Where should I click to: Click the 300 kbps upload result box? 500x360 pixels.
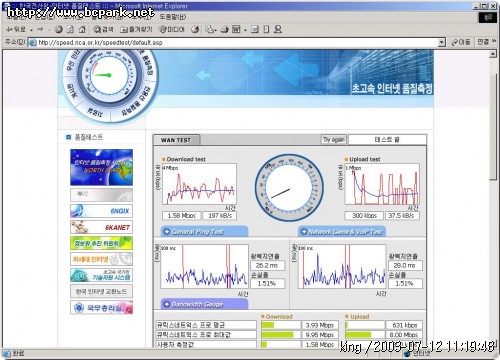364,216
